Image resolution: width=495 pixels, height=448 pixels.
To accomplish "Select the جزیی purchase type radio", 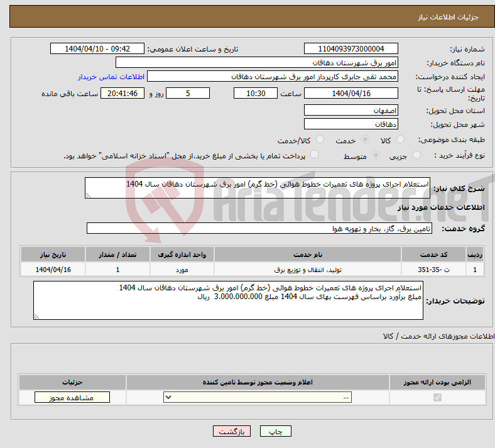I will click(x=416, y=155).
